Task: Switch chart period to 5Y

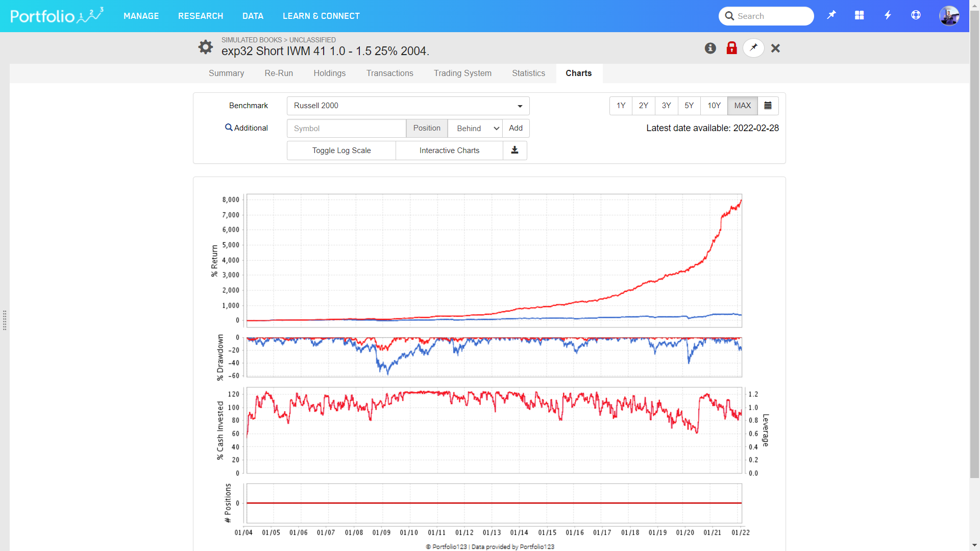Action: (689, 106)
